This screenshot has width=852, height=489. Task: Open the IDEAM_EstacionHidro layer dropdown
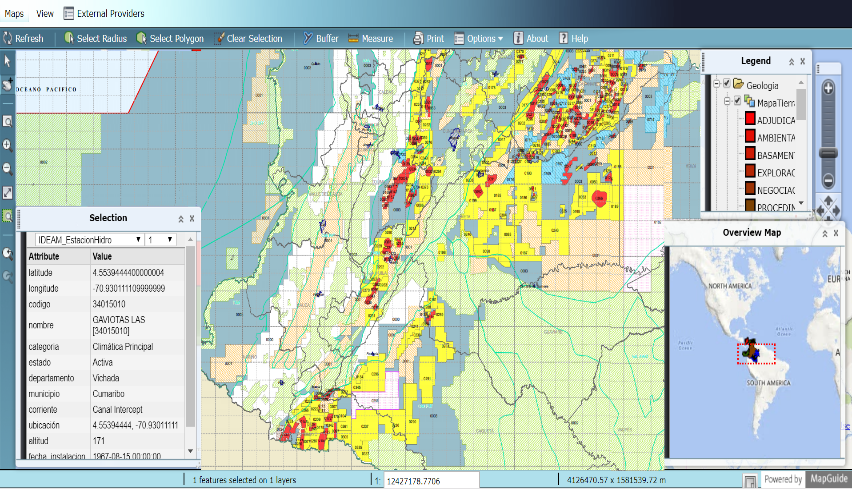[90, 240]
